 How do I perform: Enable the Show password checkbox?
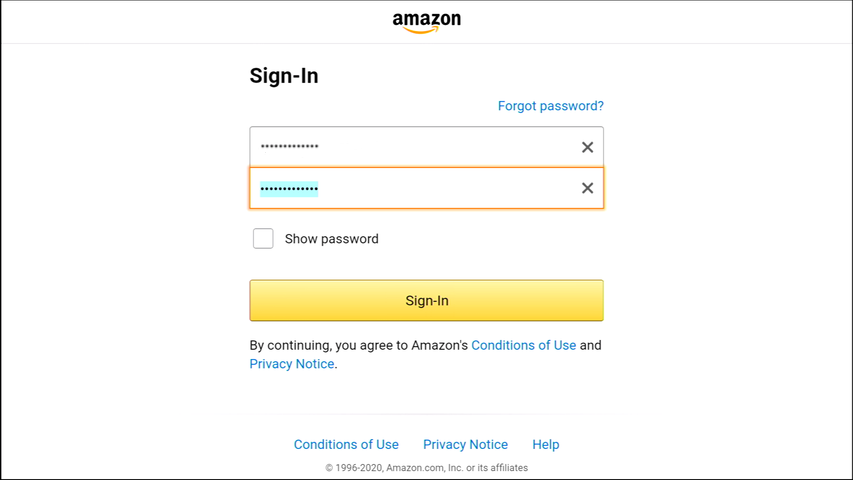(263, 238)
